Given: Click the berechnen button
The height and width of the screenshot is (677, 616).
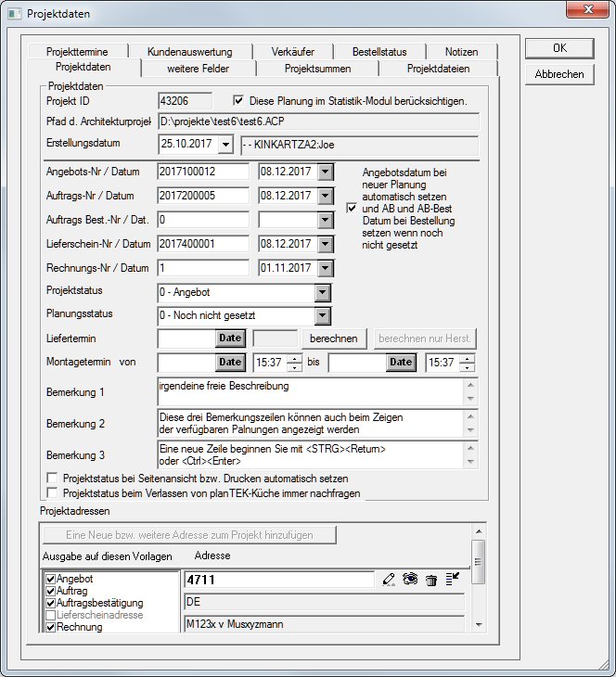Looking at the screenshot, I should point(334,338).
